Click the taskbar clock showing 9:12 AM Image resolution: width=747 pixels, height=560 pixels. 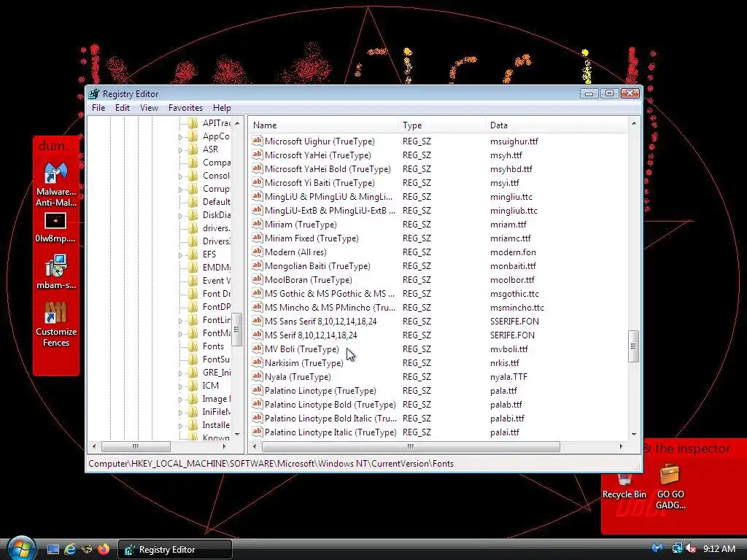click(719, 548)
